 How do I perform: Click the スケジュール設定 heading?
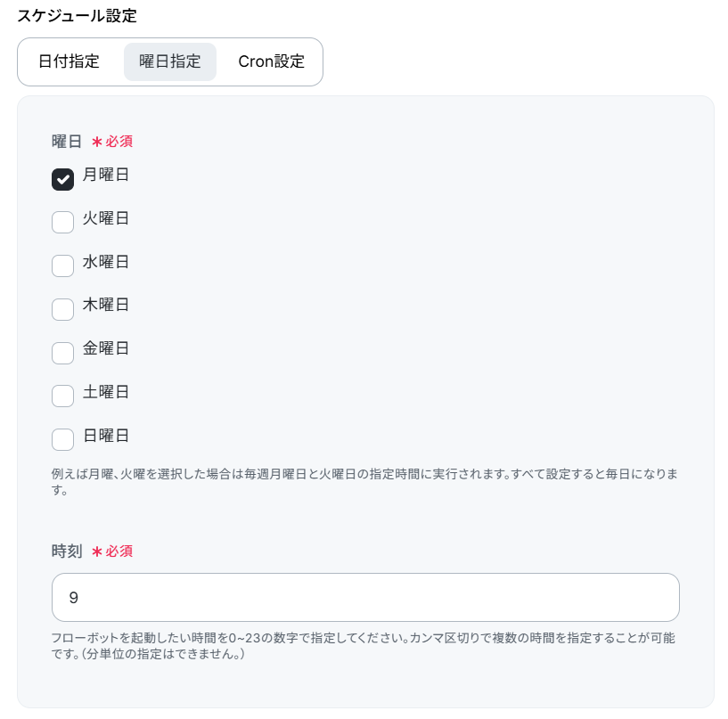[x=77, y=16]
